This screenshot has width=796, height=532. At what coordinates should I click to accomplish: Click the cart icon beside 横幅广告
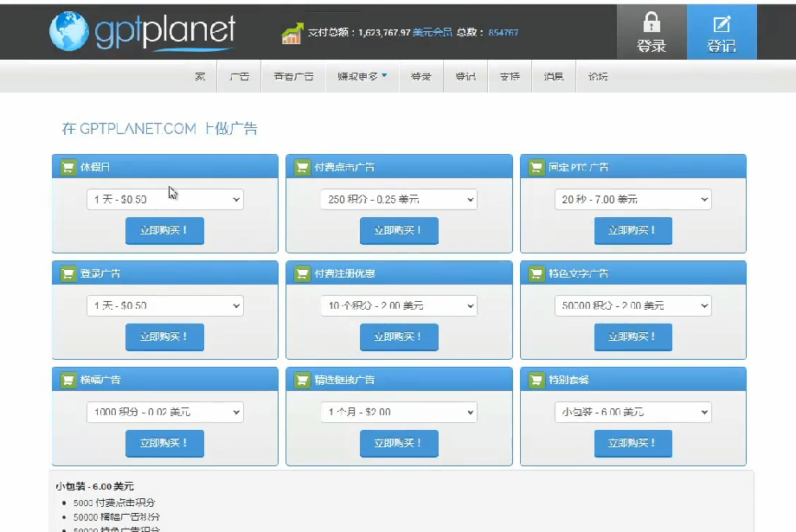67,380
